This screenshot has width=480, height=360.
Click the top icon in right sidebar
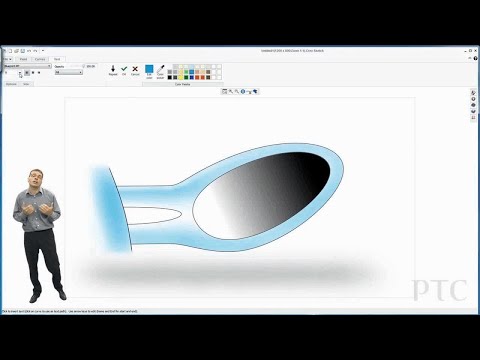tap(473, 93)
